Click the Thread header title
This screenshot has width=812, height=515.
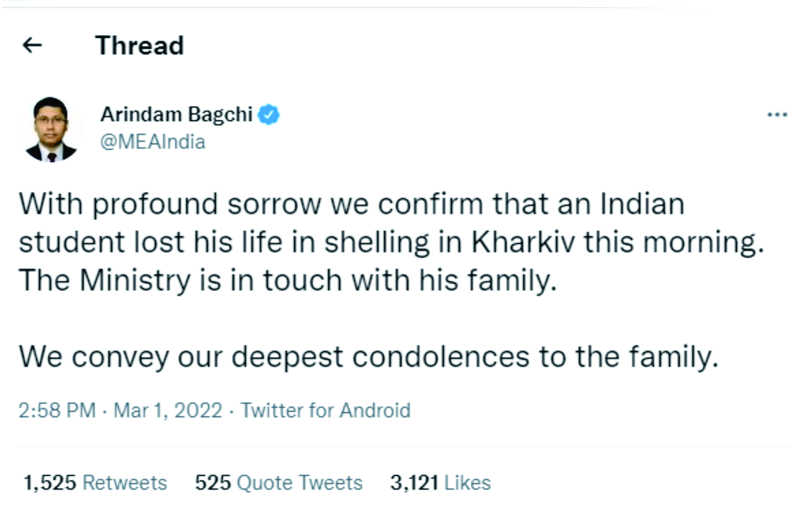[139, 46]
